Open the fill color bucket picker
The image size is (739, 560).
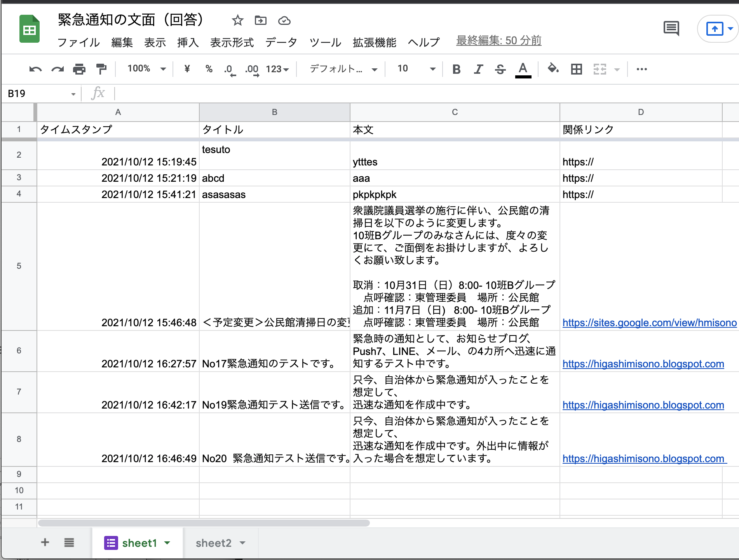(553, 69)
